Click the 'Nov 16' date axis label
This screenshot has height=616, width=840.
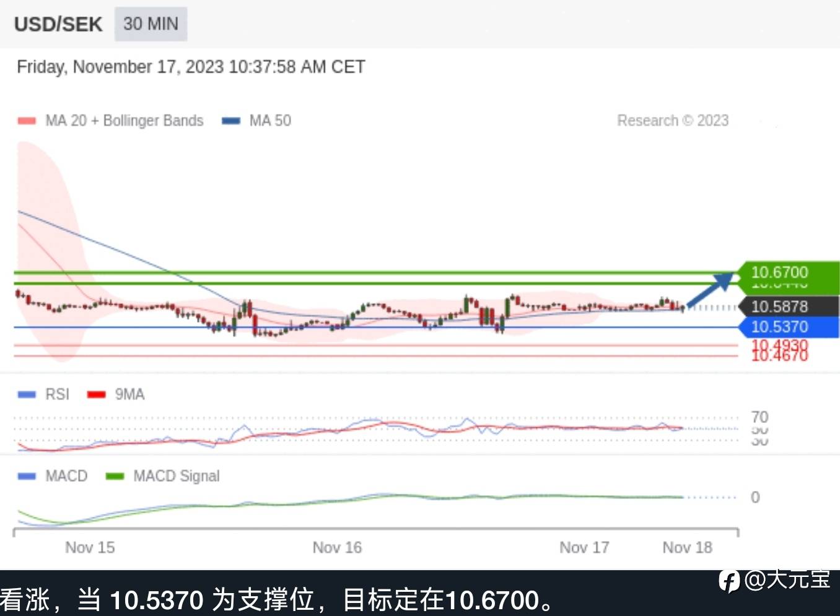[337, 547]
